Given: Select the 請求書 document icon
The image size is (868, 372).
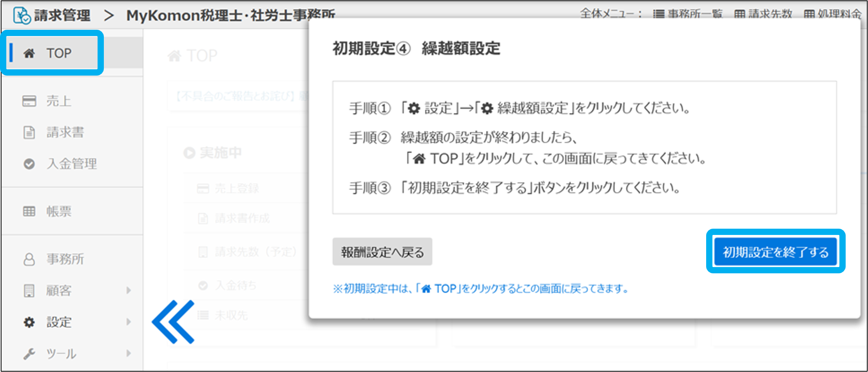Looking at the screenshot, I should point(29,132).
